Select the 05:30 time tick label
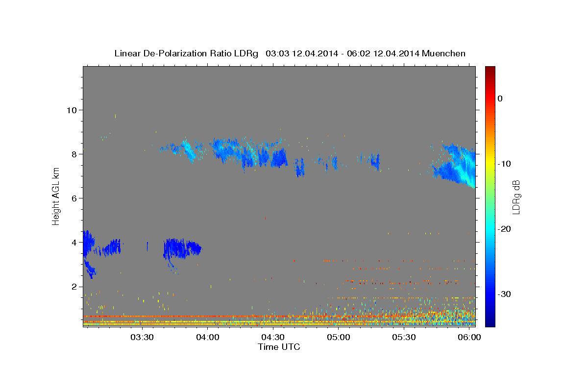This screenshot has height=392, width=588. coord(404,338)
